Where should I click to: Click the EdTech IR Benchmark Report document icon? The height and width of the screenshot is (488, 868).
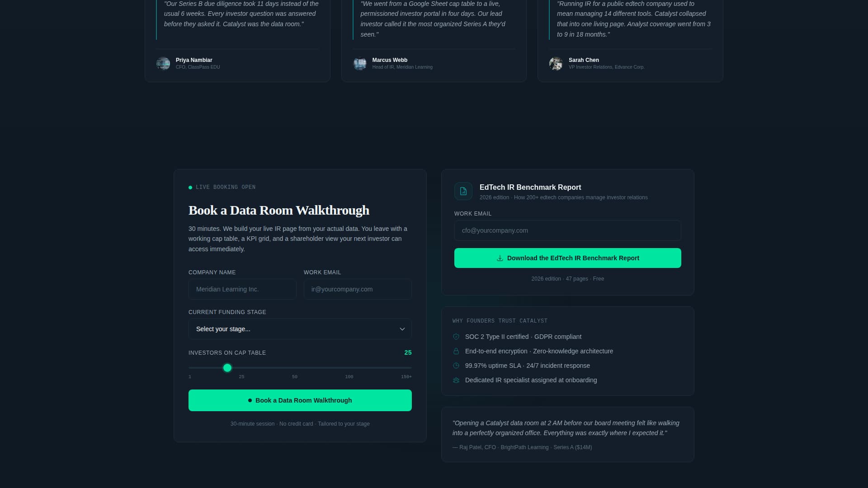pos(463,191)
